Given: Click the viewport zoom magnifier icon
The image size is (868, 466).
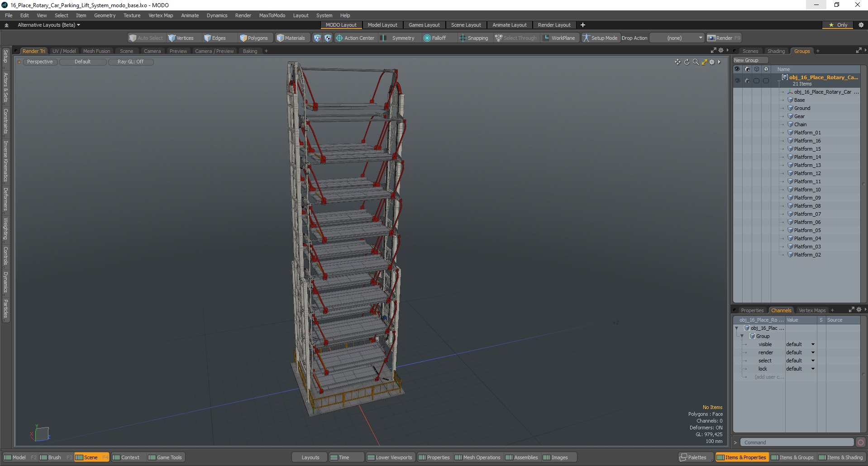Looking at the screenshot, I should (696, 62).
